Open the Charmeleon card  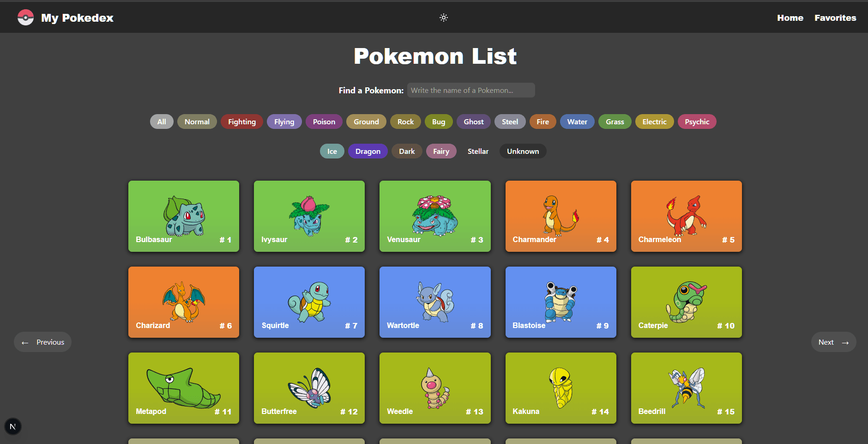tap(687, 216)
